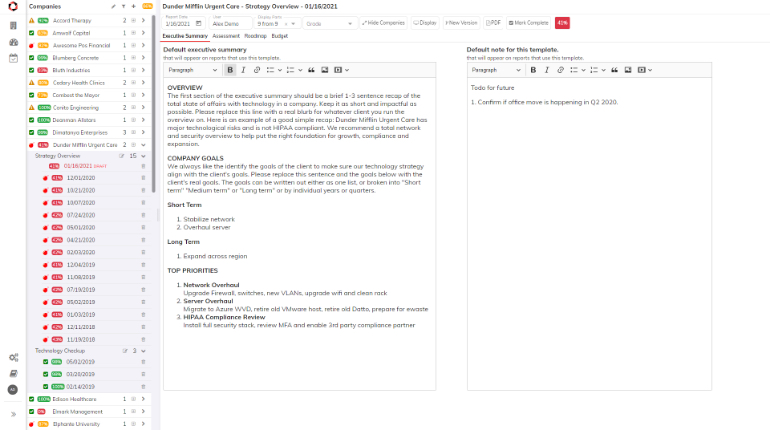The width and height of the screenshot is (770, 430).
Task: Delete the 12/01/2020 report with trash icon
Action: (x=143, y=178)
